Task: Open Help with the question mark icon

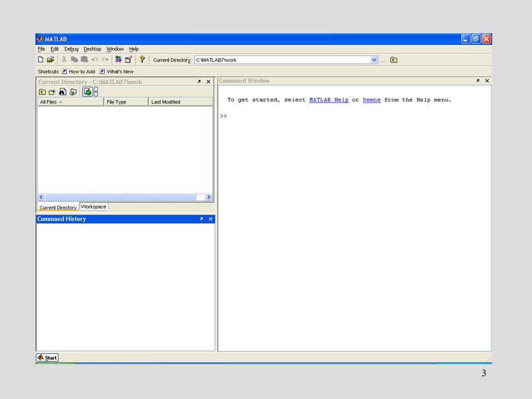Action: coord(142,60)
